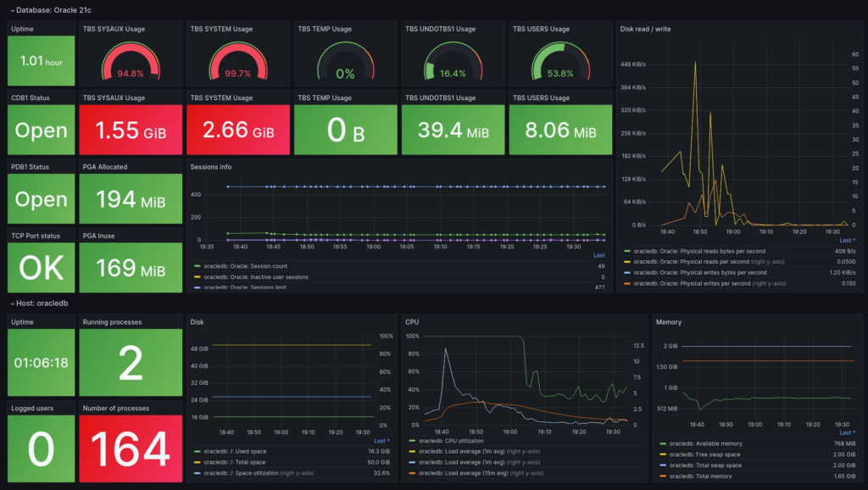Open the Disk read / write panel title menu
The height and width of the screenshot is (490, 868).
click(646, 29)
